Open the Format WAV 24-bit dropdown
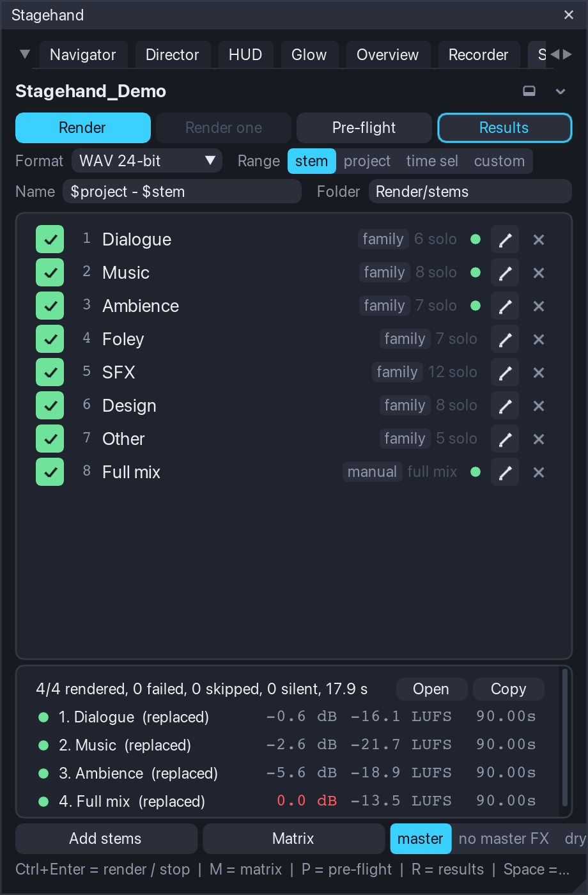 pos(147,161)
